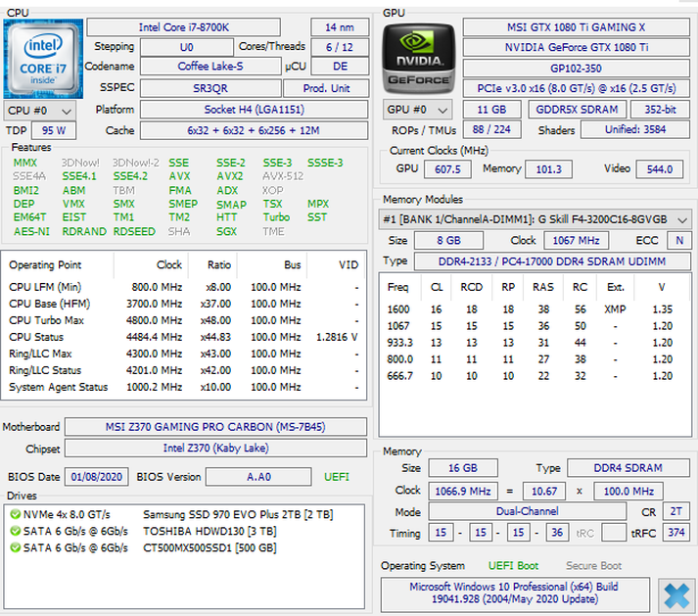The width and height of the screenshot is (698, 616).
Task: Click the System Agent Status row
Action: coord(183,387)
